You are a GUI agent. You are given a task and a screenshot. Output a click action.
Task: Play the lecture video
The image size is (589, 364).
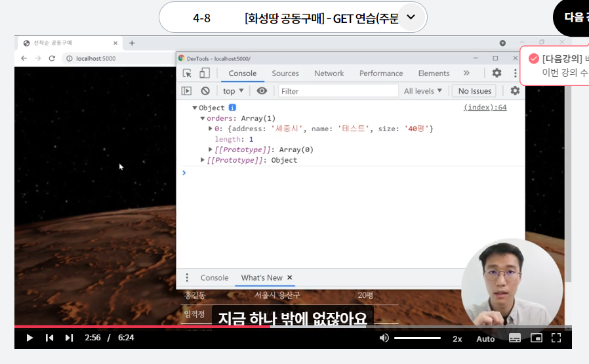point(30,338)
